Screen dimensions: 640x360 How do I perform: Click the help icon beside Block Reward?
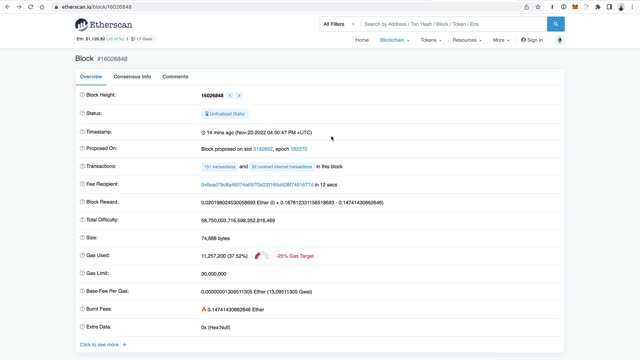[82, 202]
